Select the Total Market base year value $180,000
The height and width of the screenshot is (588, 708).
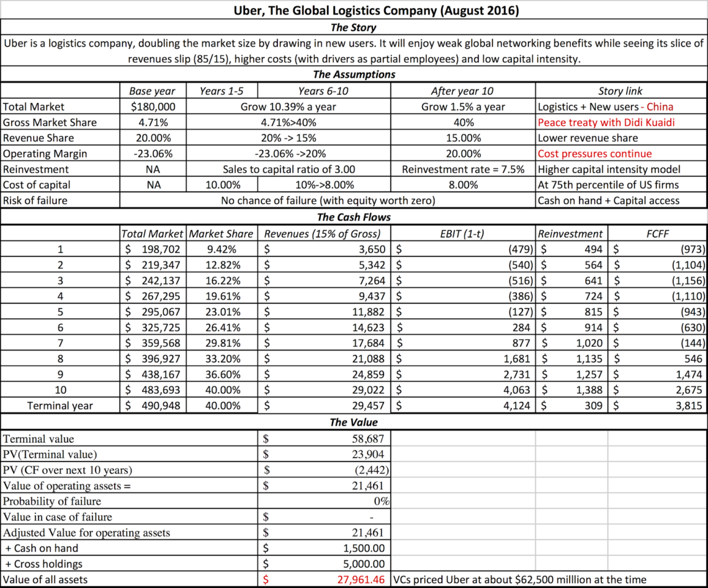pos(152,107)
